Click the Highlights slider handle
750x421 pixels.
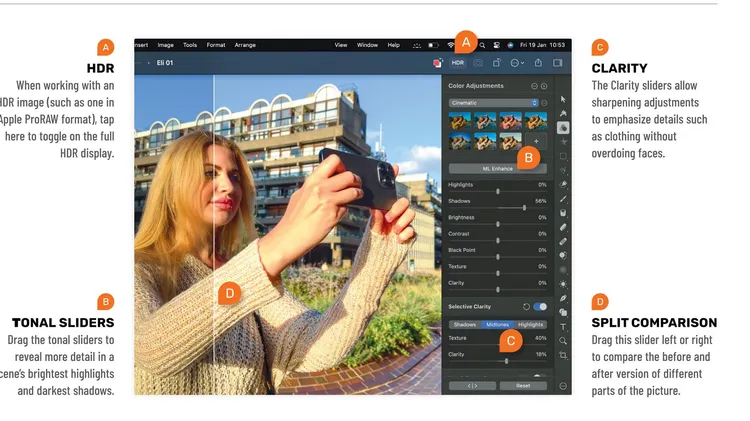(498, 191)
